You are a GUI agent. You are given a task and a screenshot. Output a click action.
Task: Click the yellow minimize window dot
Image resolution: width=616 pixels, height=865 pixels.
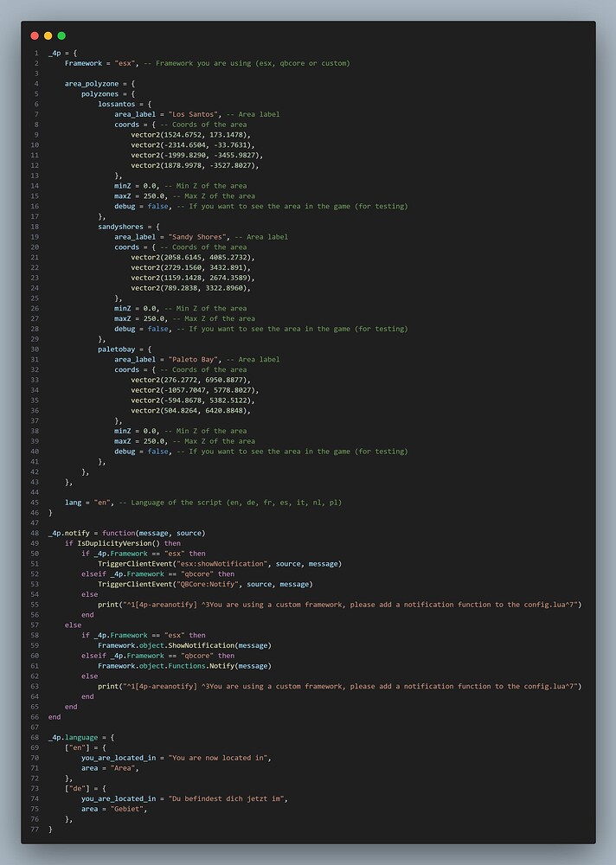[48, 35]
